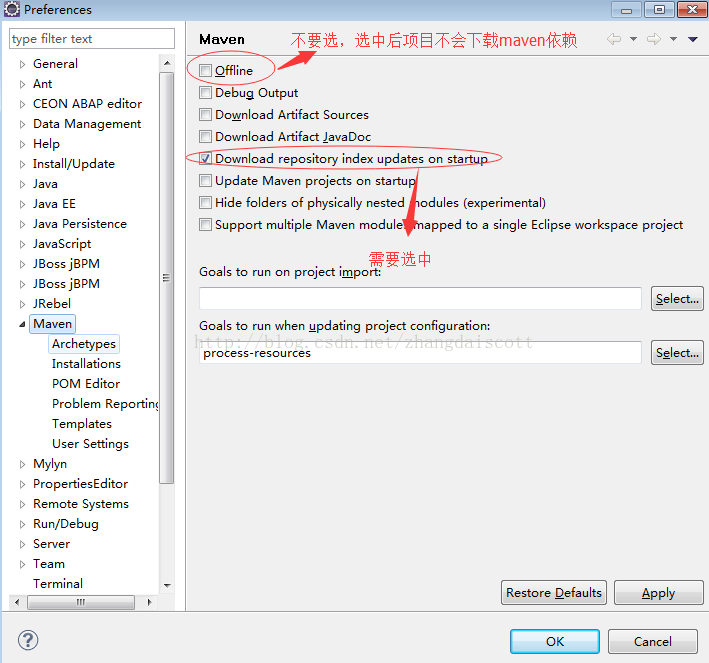Expand the Team preferences node
Image resolution: width=709 pixels, height=663 pixels.
(x=22, y=564)
